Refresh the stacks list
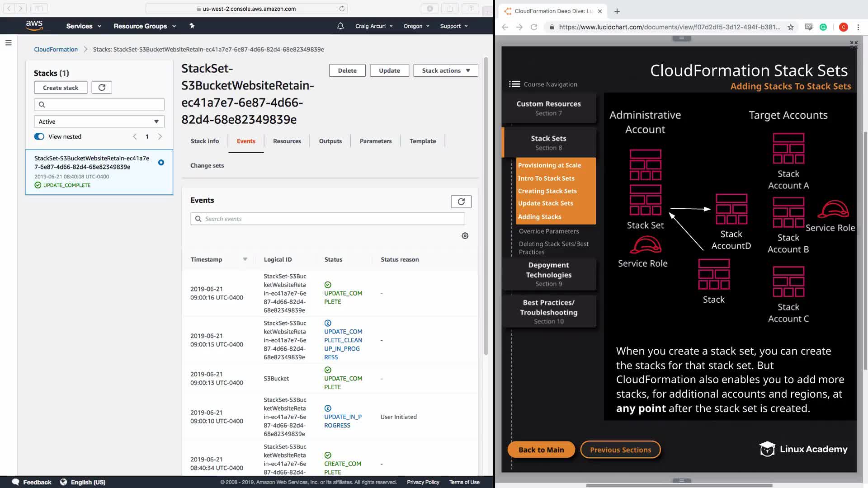The height and width of the screenshot is (488, 868). point(102,88)
